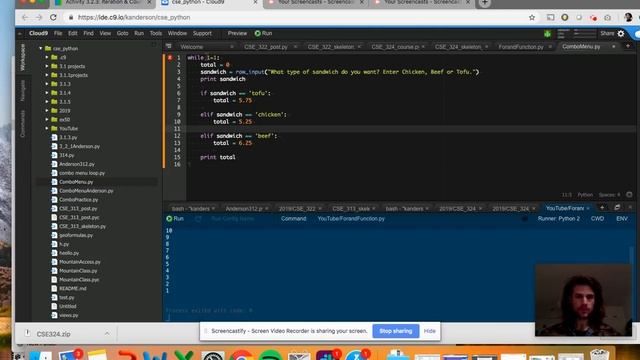This screenshot has width=640, height=360.
Task: Add a new terminal tab with plus icon
Action: coord(602,208)
